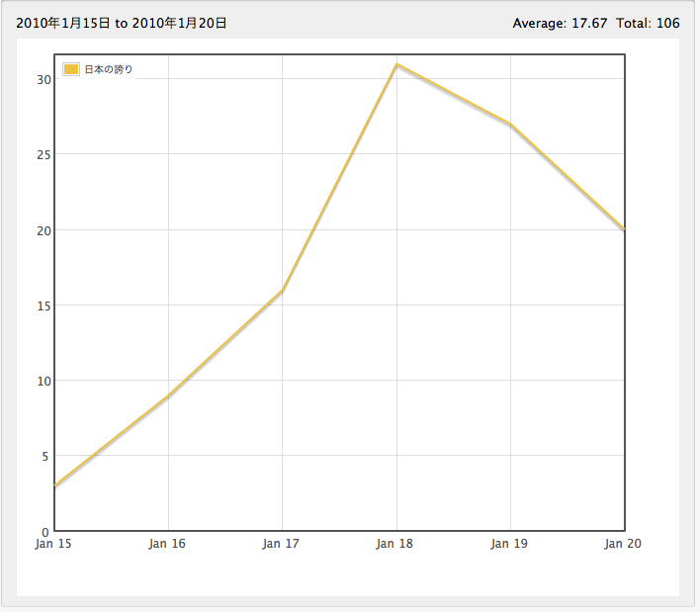The width and height of the screenshot is (700, 612).
Task: Select the 5 y-axis label
Action: pyautogui.click(x=46, y=456)
